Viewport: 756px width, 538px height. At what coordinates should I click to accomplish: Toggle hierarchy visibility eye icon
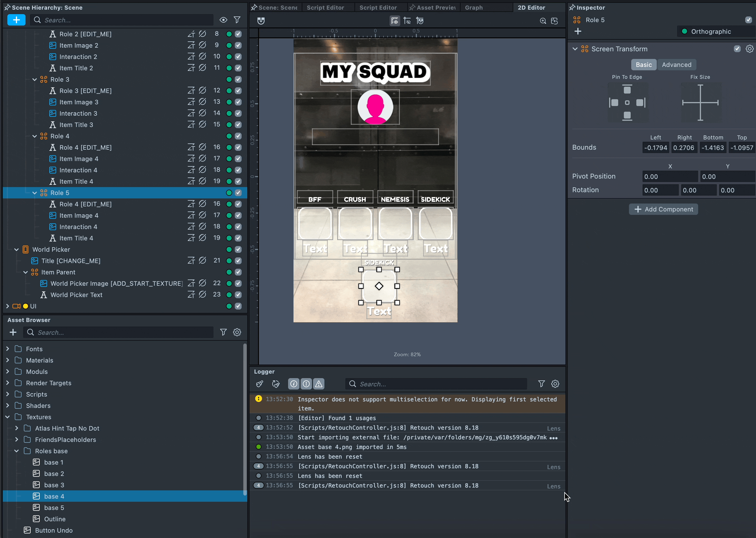[223, 20]
